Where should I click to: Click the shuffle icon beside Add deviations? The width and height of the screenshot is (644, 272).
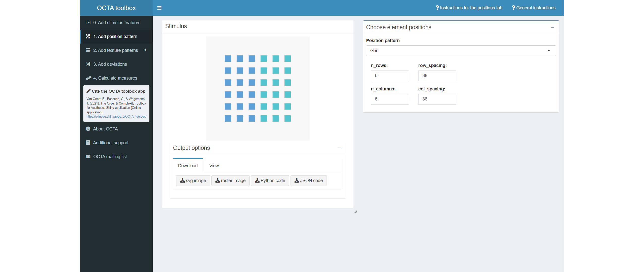(88, 64)
